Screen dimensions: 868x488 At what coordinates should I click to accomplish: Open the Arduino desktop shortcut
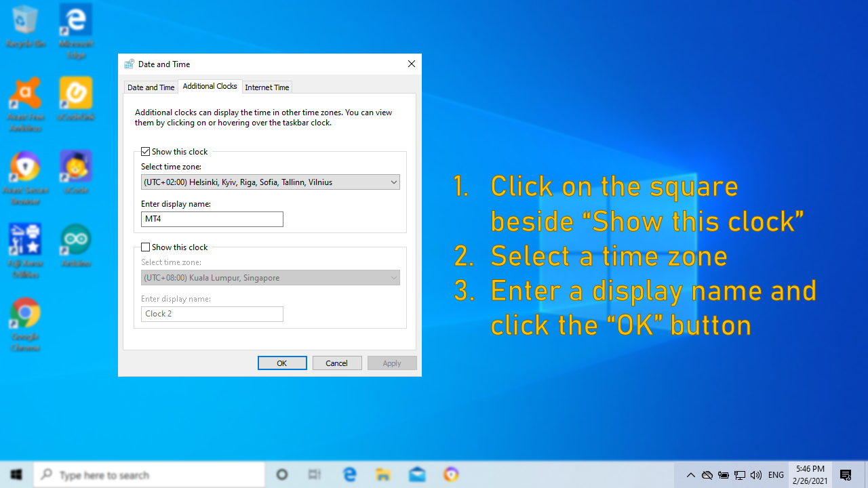coord(75,239)
